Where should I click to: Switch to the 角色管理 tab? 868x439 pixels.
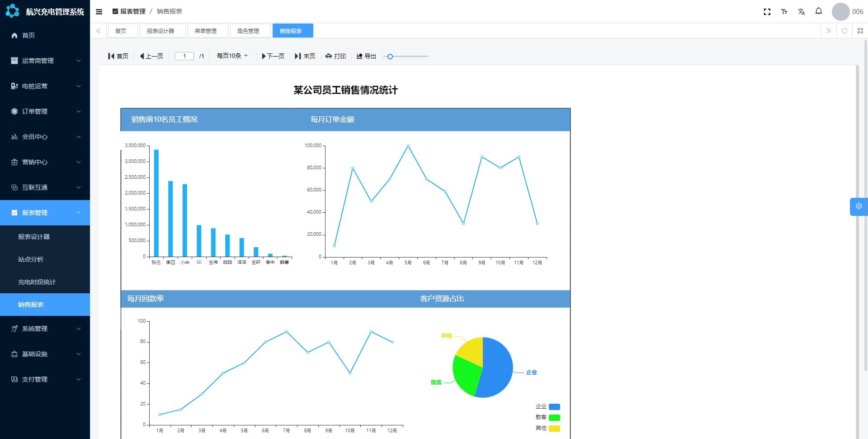pyautogui.click(x=248, y=31)
